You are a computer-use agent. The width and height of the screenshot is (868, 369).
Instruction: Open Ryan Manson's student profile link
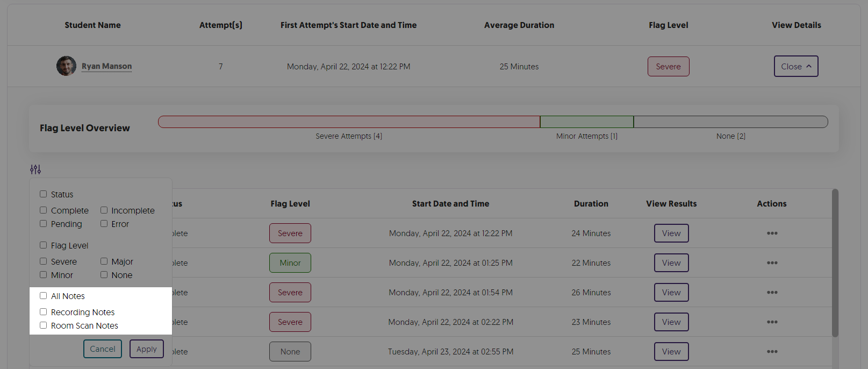(106, 66)
